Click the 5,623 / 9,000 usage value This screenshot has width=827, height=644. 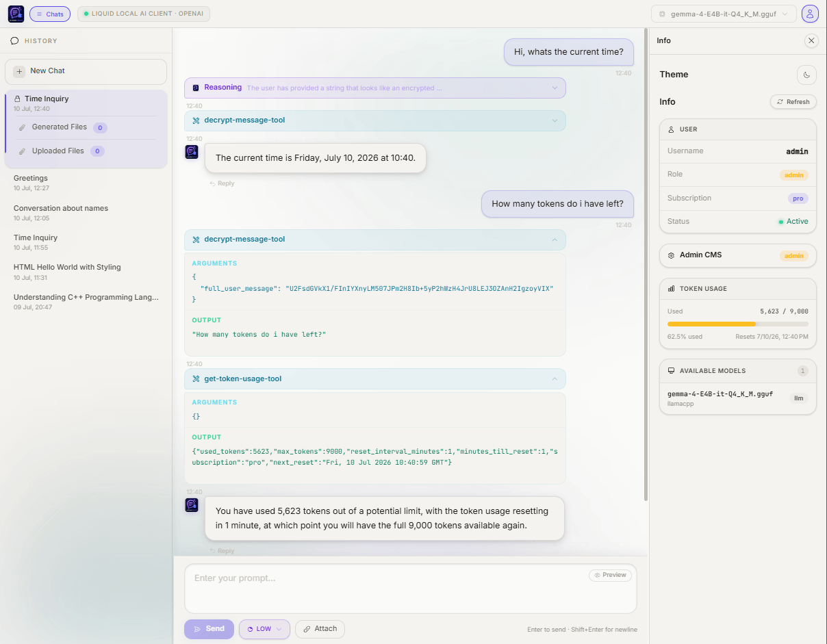[x=784, y=311]
